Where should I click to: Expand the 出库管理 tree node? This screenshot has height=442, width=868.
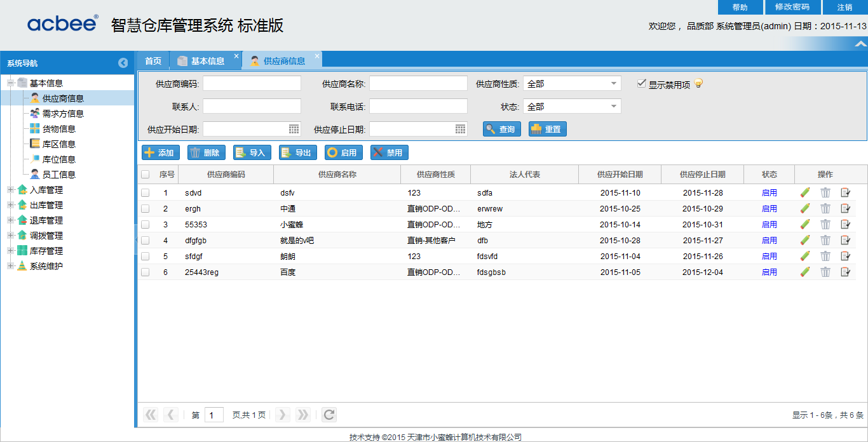(x=10, y=205)
